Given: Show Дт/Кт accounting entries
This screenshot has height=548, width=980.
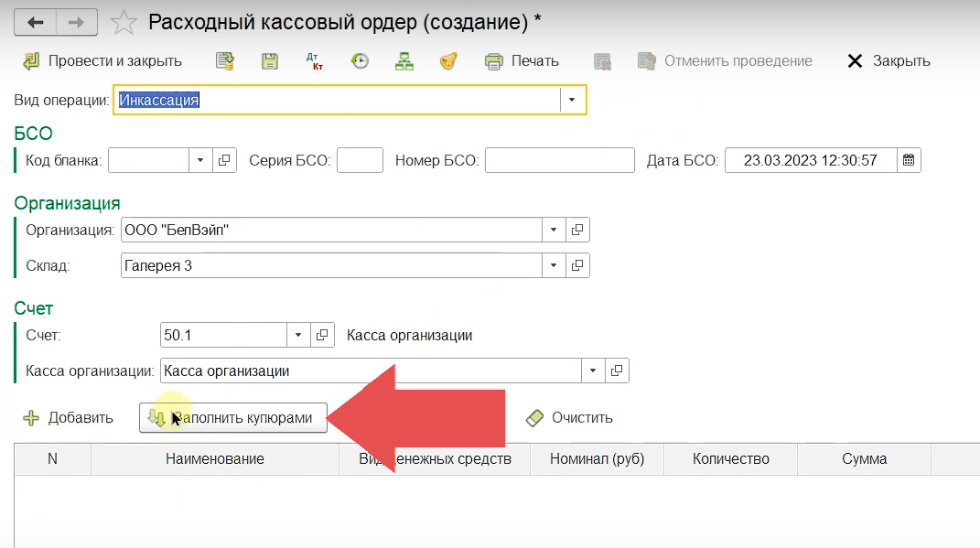Looking at the screenshot, I should pyautogui.click(x=316, y=61).
